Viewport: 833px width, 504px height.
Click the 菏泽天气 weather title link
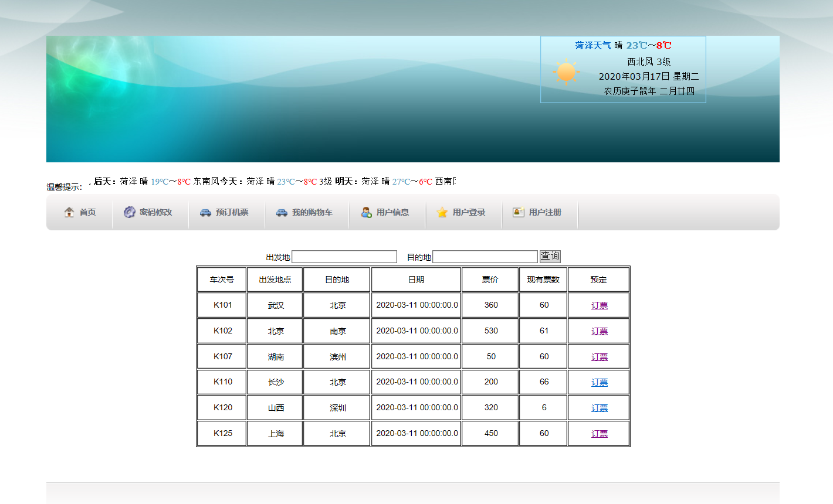click(x=593, y=46)
